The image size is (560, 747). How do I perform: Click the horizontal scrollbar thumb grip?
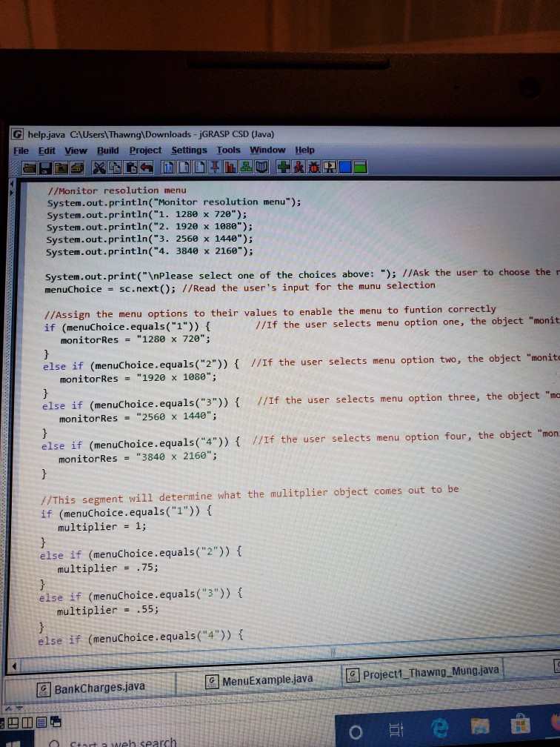333,652
